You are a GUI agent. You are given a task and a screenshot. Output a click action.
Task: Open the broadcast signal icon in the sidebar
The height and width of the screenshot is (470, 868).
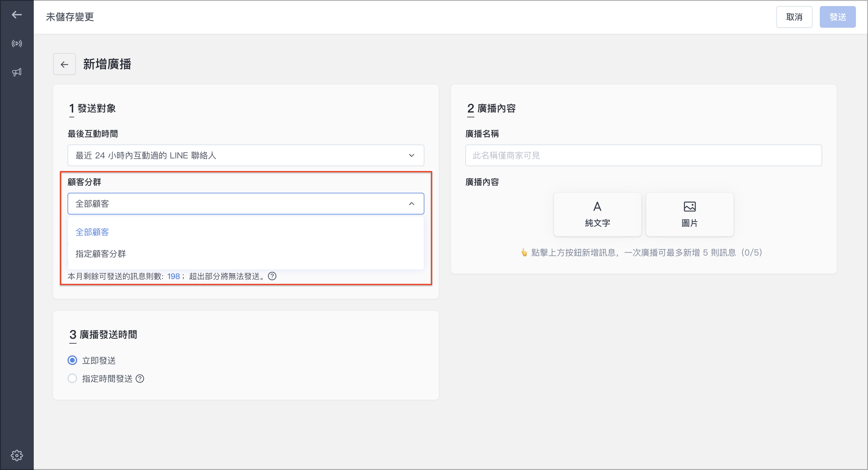pos(17,43)
